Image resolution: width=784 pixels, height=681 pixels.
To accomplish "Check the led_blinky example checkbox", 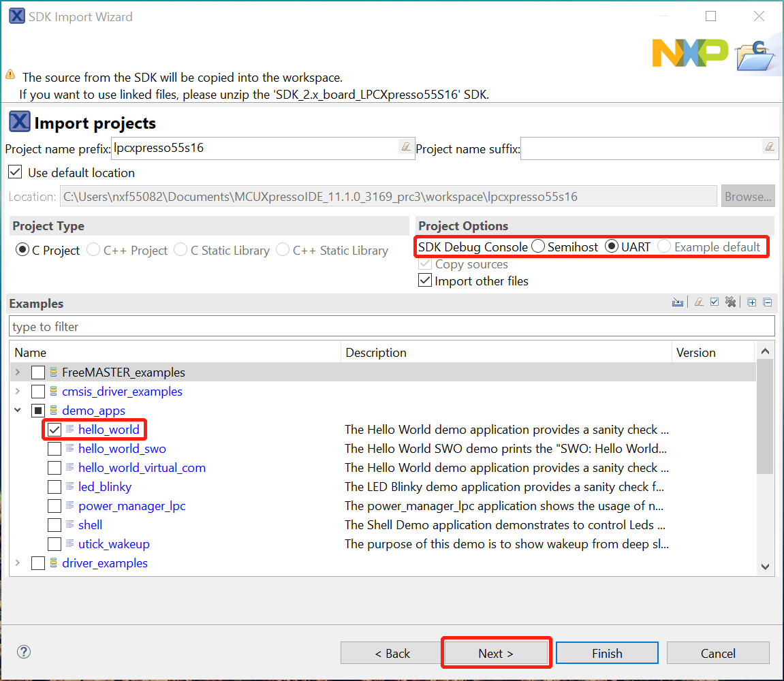I will pos(54,487).
